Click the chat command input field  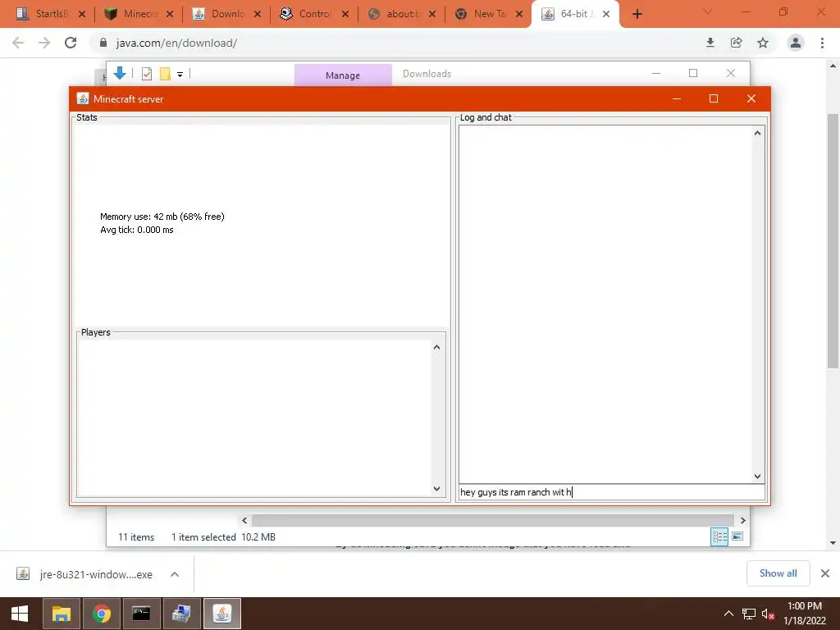612,492
